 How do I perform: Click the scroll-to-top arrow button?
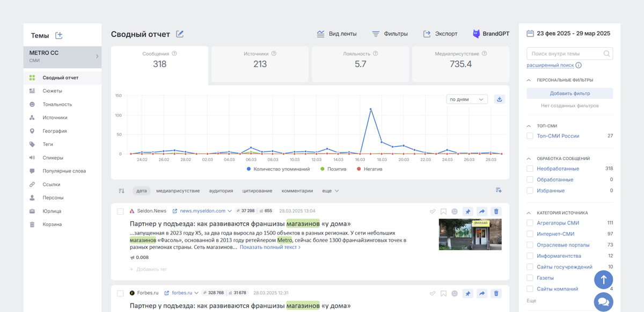tap(603, 280)
